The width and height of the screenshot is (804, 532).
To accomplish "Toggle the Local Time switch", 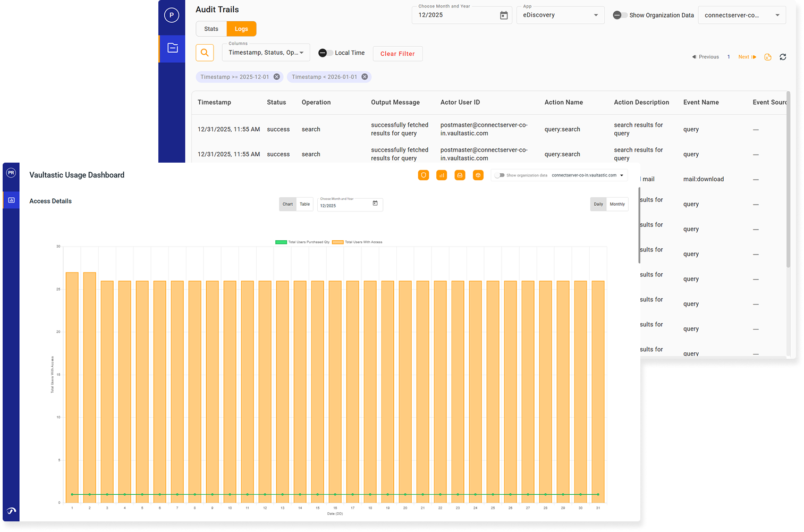I will point(325,53).
